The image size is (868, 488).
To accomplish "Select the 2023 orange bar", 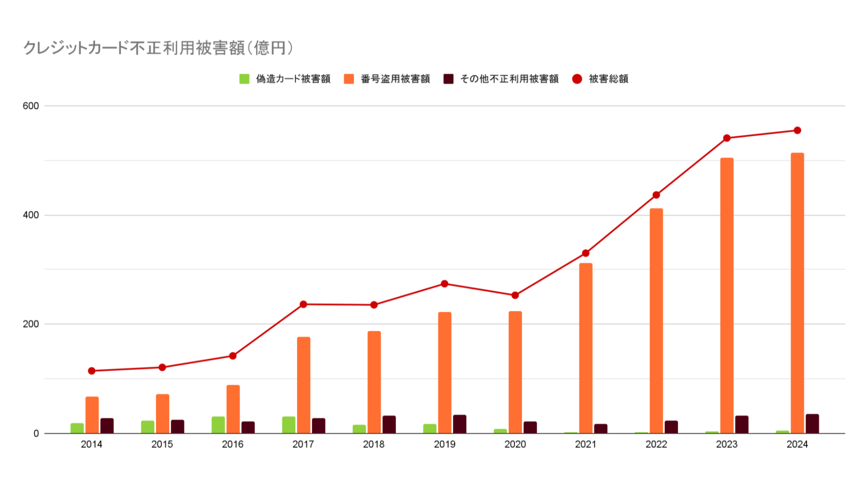I will click(726, 296).
